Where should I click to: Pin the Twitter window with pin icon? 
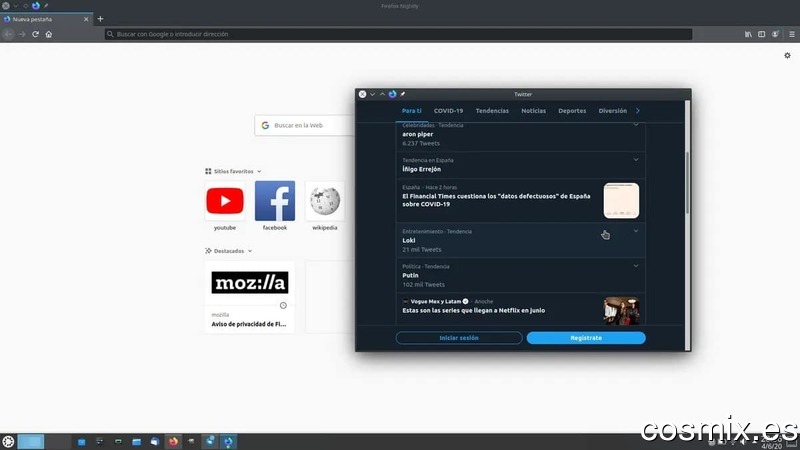coord(402,94)
